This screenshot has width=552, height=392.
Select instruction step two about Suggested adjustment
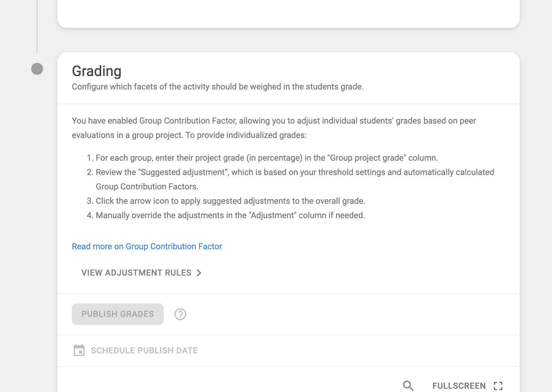pyautogui.click(x=290, y=179)
